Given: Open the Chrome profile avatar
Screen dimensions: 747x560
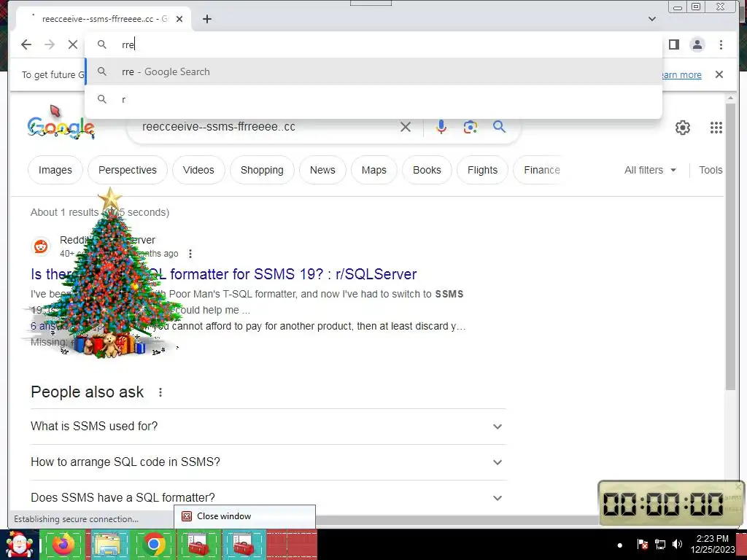Looking at the screenshot, I should [697, 44].
